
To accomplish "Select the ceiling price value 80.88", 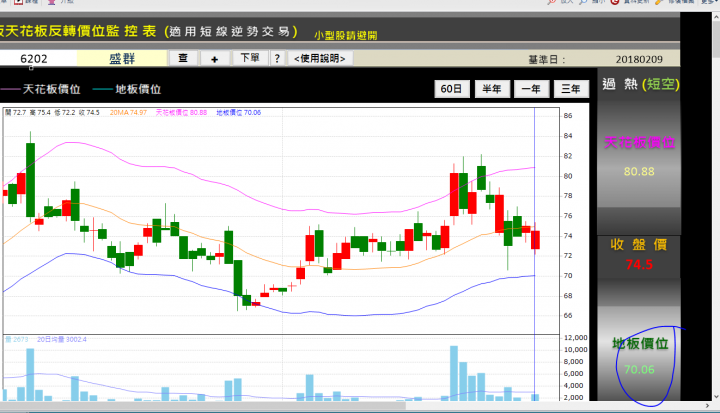I will [x=639, y=172].
